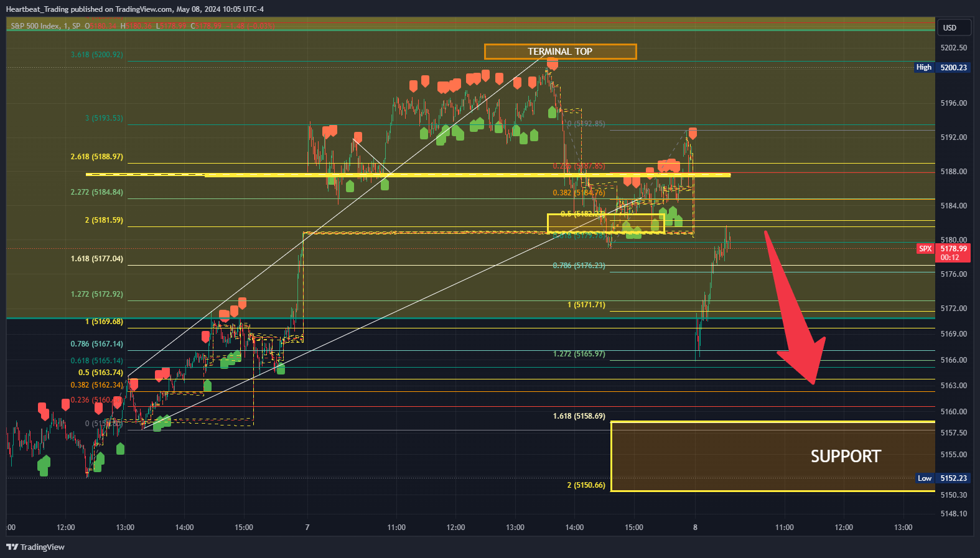Select the 1.618 (5158.69) retracement label

[x=579, y=416]
